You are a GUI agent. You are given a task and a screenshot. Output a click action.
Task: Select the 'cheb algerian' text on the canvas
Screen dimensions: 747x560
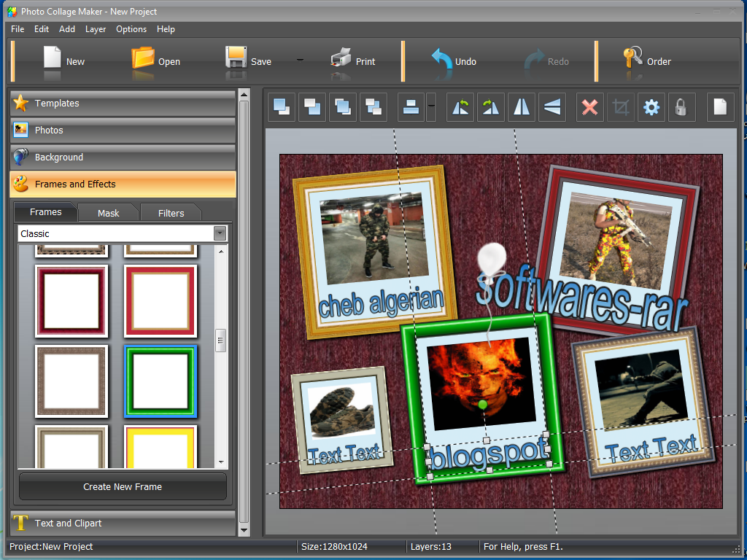(x=381, y=303)
